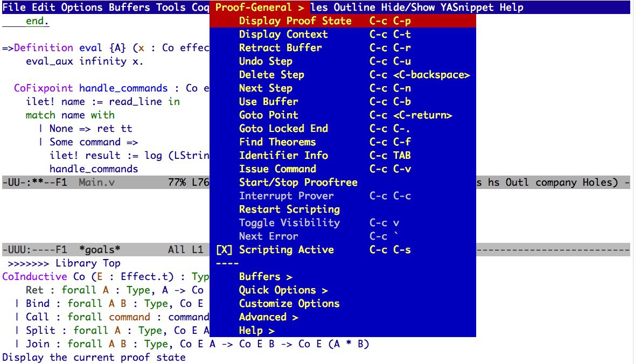Click the echo area message text
Image resolution: width=634 pixels, height=364 pixels.
point(94,358)
